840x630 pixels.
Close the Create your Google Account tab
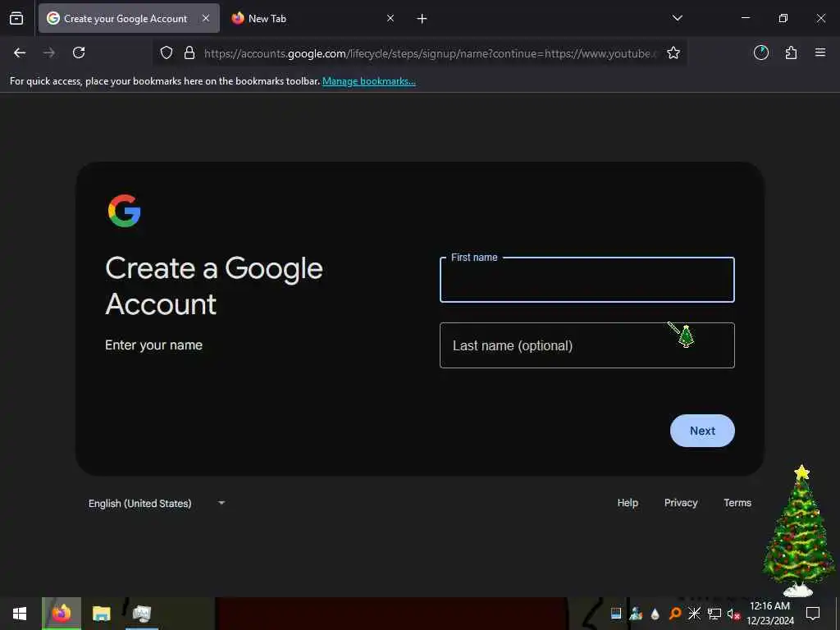coord(206,18)
